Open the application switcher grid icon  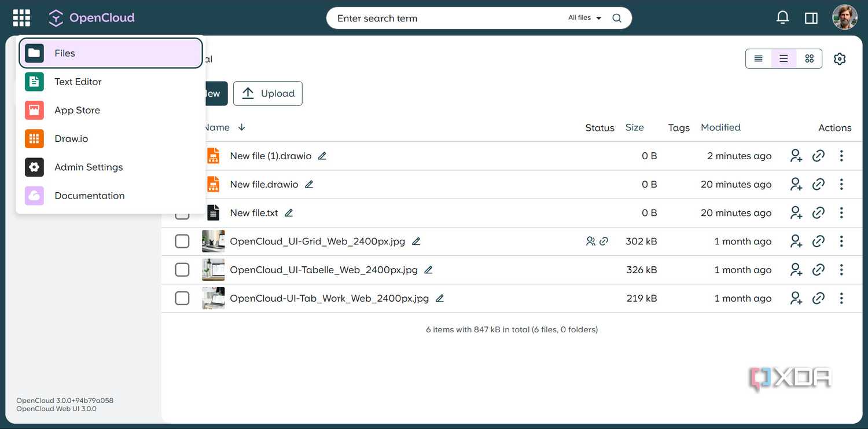coord(21,18)
